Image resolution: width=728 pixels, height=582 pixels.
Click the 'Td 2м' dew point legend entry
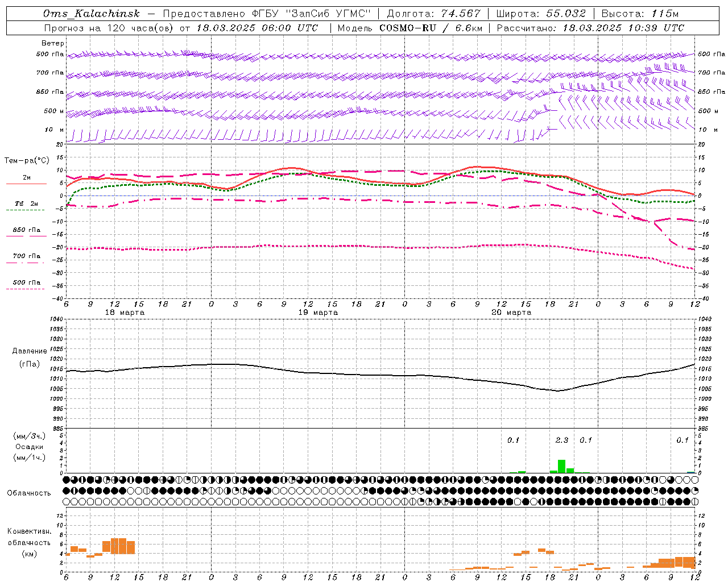26,203
